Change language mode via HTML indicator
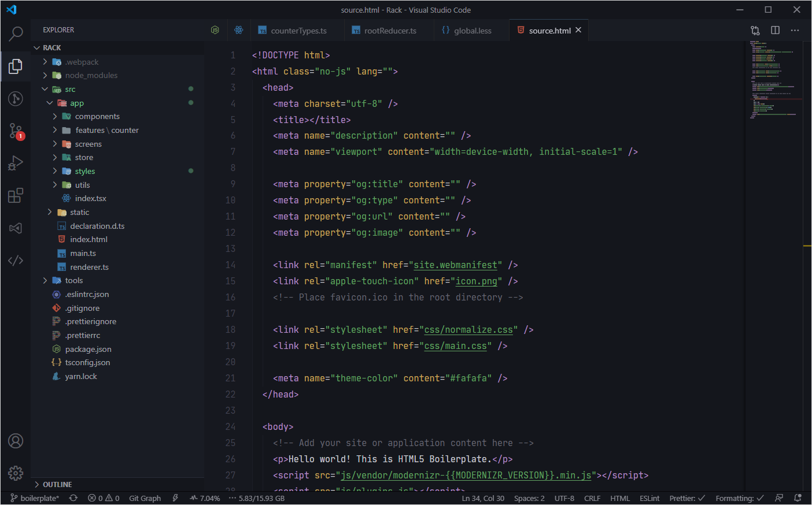812x505 pixels. tap(620, 498)
